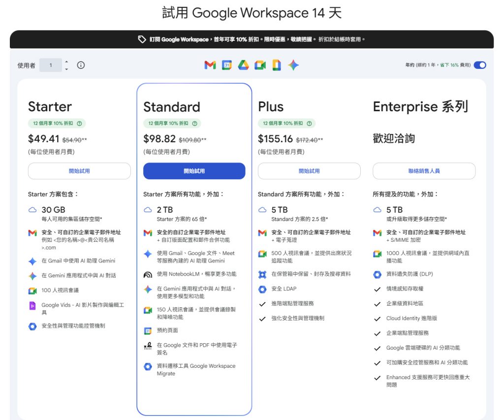Screen dimensions: 504x420
Task: Click the Google Drive icon in the header
Action: point(243,65)
